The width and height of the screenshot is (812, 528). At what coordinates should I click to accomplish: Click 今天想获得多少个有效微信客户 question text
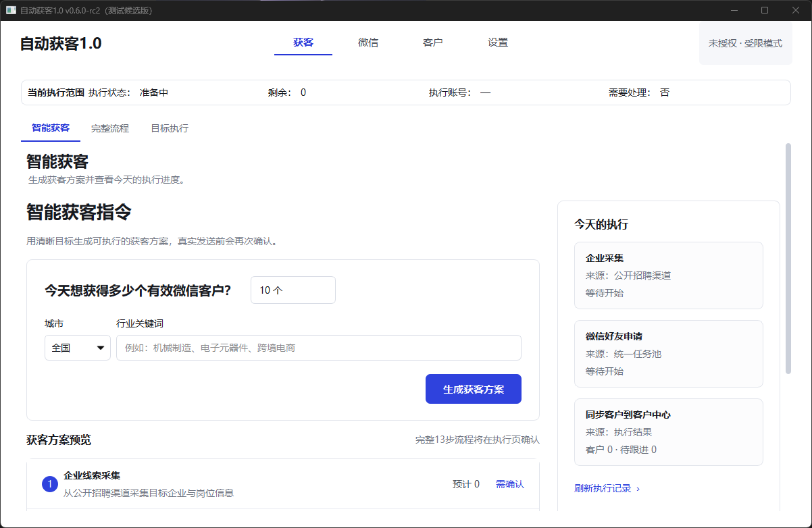coord(138,290)
